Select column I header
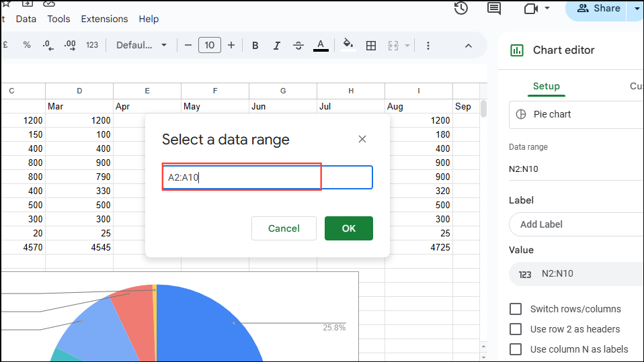This screenshot has width=644, height=362. coord(419,91)
